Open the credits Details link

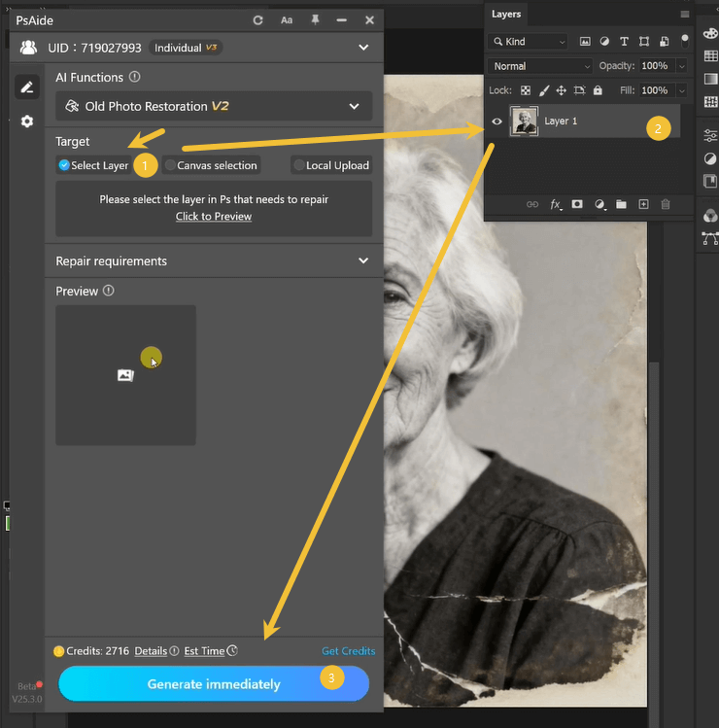(151, 651)
